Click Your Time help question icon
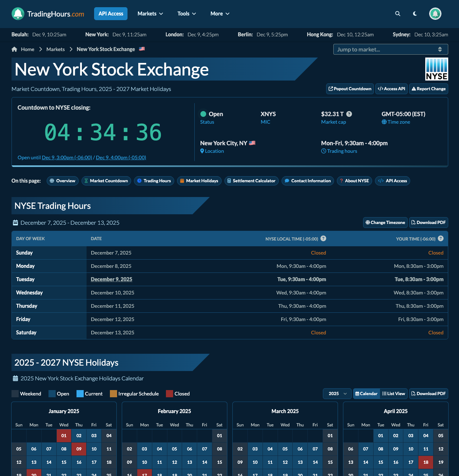The image size is (459, 476). pos(441,238)
